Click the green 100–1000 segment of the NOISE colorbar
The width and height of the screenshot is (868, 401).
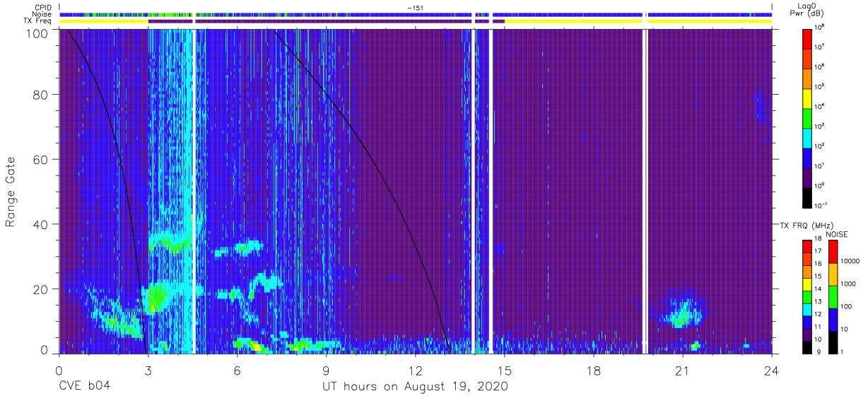click(833, 296)
